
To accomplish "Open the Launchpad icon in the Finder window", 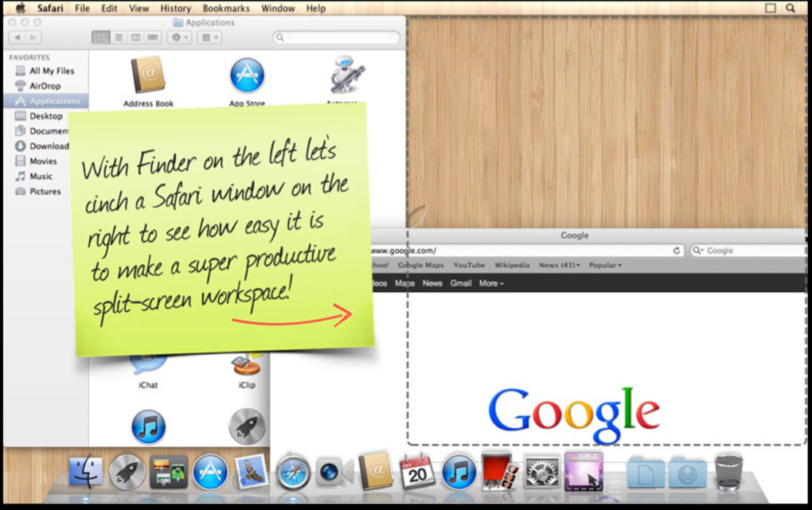I will click(x=247, y=427).
